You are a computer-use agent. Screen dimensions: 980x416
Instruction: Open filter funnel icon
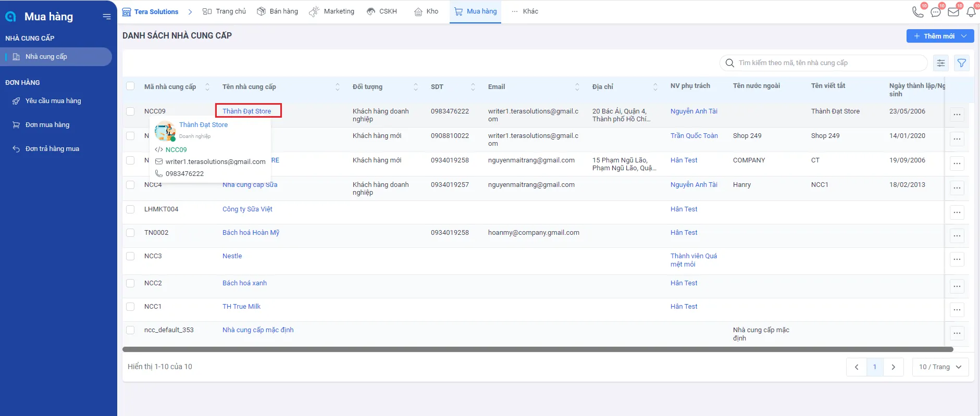(962, 63)
